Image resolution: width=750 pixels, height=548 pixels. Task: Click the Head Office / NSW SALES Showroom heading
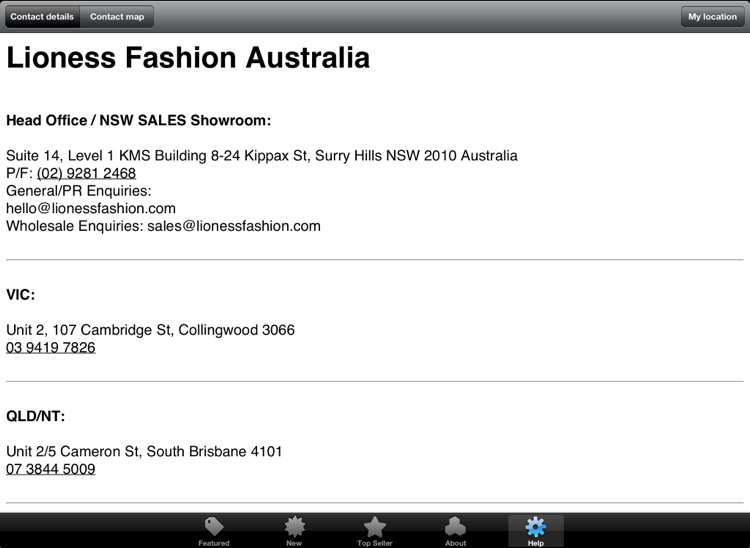139,121
